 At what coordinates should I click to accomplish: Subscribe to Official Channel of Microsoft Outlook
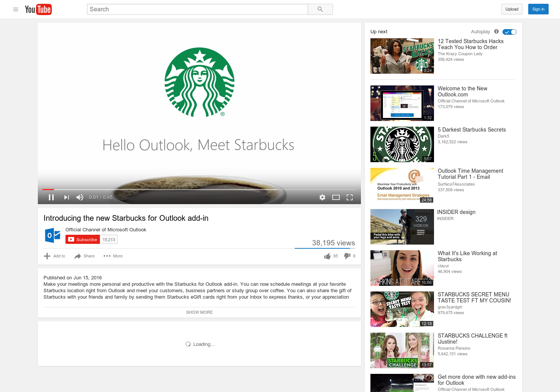82,239
